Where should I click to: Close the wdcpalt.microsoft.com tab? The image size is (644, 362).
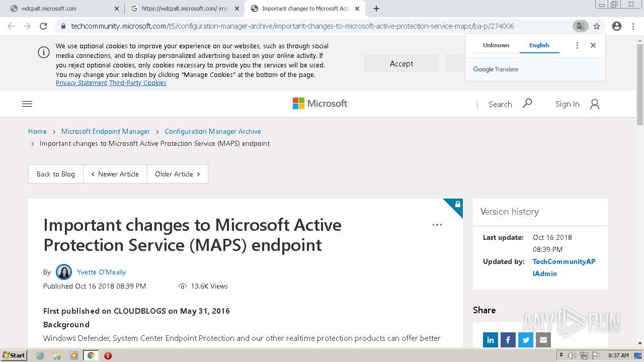tap(117, 9)
